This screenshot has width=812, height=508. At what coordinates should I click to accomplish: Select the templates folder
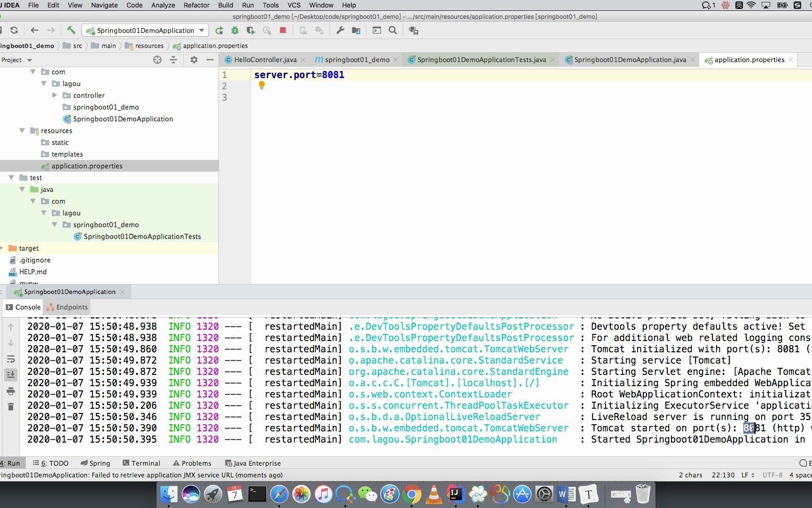tap(67, 154)
